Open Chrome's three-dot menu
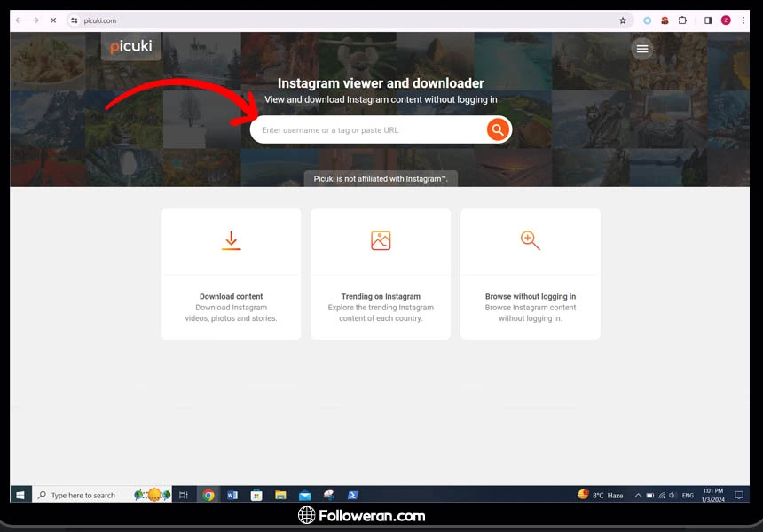Image resolution: width=763 pixels, height=532 pixels. tap(743, 20)
